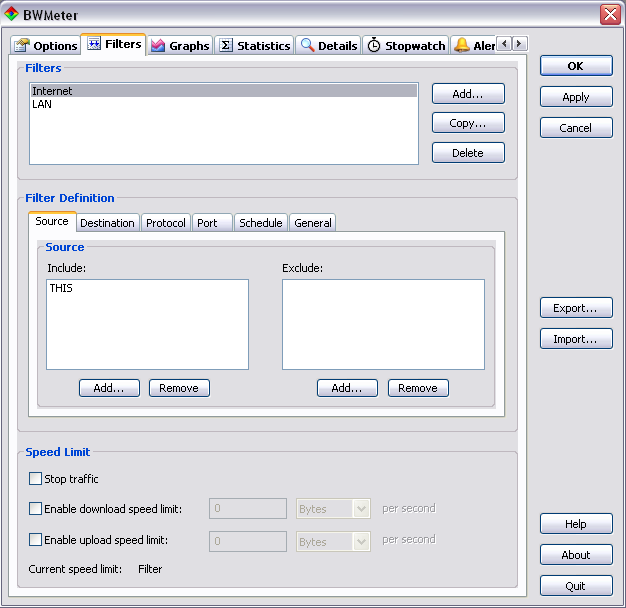Toggle Enable upload speed limit
Image resolution: width=626 pixels, height=608 pixels.
click(x=36, y=540)
